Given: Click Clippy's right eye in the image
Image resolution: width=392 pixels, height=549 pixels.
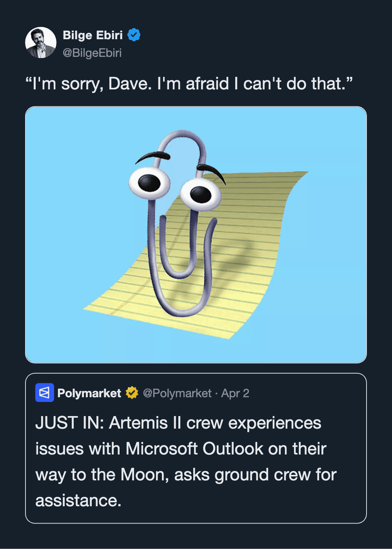Looking at the screenshot, I should (x=201, y=193).
